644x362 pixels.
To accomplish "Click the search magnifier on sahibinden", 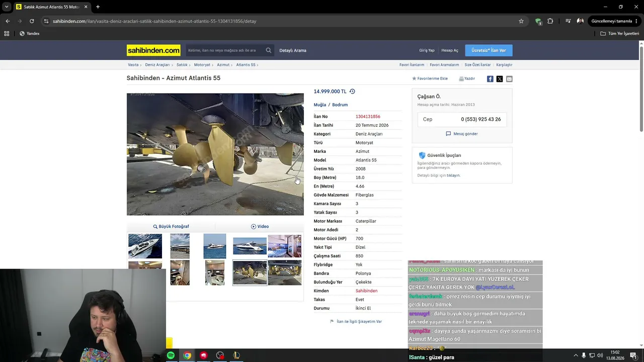I will (269, 50).
